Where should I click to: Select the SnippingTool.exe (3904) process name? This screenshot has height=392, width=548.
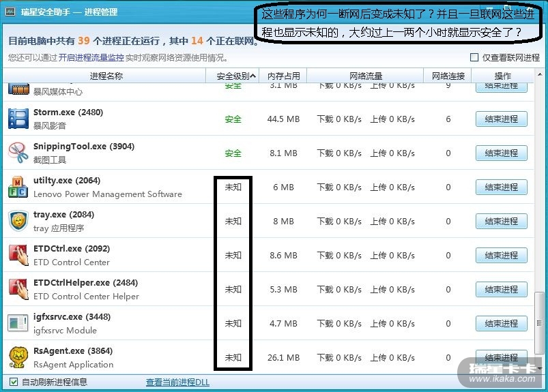pyautogui.click(x=84, y=147)
